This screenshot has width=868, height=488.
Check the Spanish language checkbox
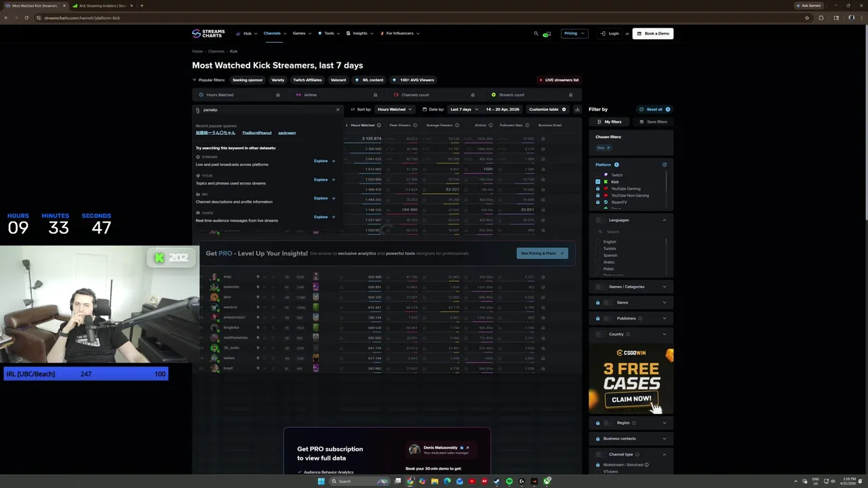coord(598,256)
